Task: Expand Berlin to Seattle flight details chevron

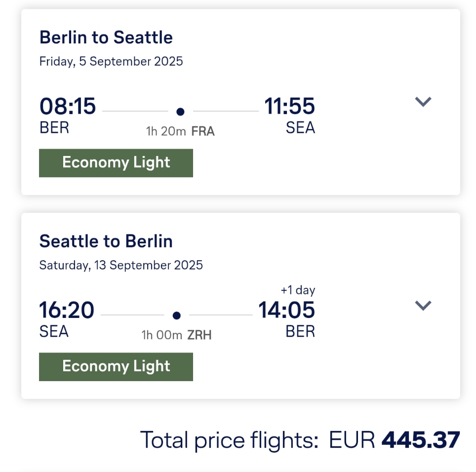Action: coord(423,102)
